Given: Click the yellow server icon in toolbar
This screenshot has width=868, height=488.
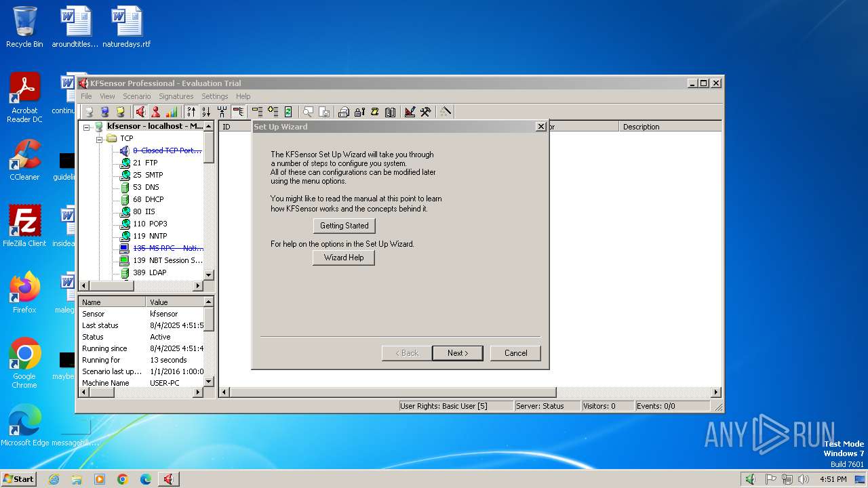Looking at the screenshot, I should (121, 112).
